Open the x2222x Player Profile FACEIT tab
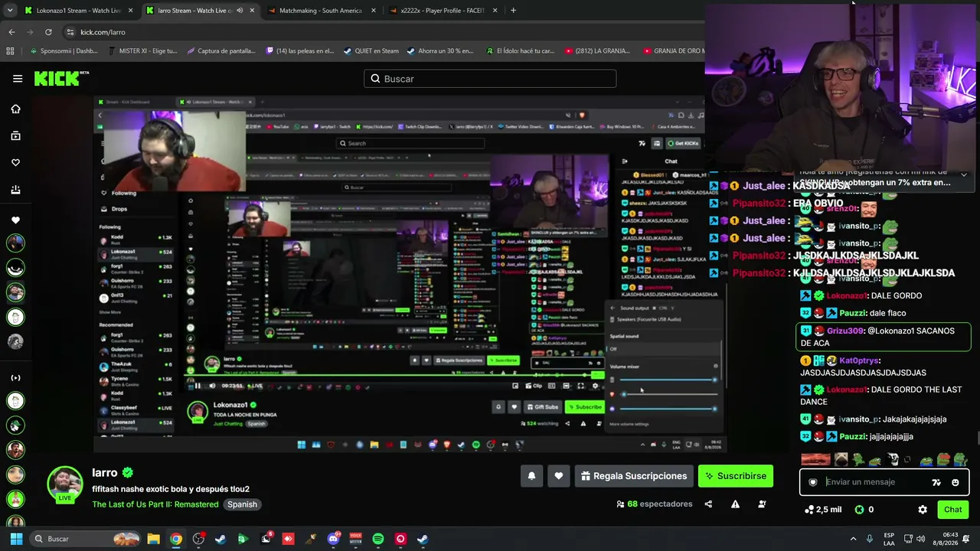This screenshot has width=980, height=551. [443, 11]
